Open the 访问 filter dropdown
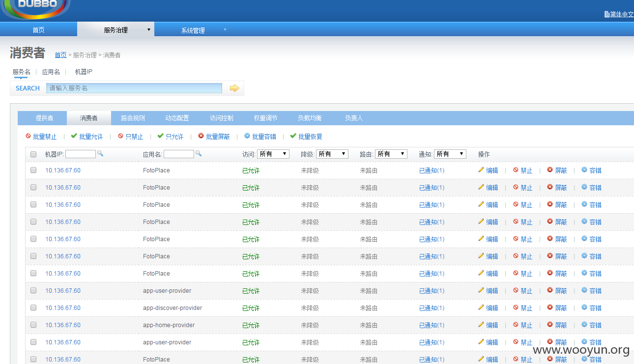634x364 pixels. click(x=273, y=154)
